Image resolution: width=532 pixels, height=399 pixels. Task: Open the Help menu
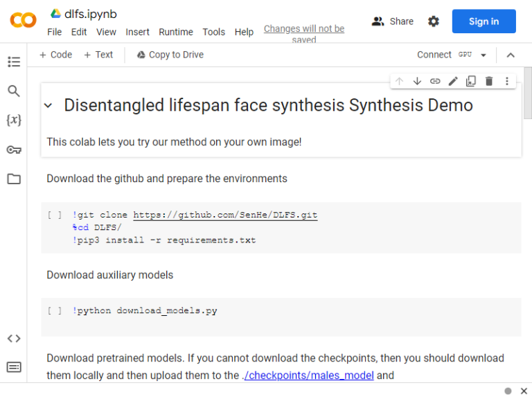click(x=244, y=32)
